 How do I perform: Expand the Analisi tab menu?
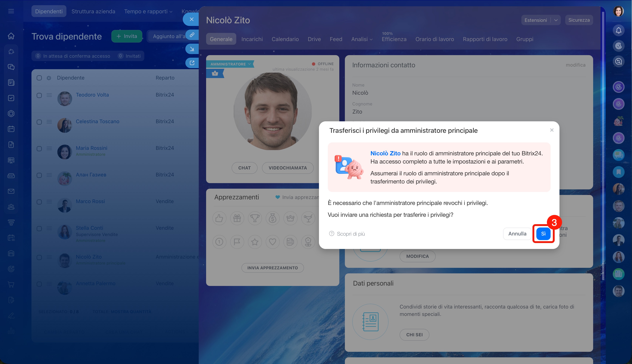tap(362, 39)
